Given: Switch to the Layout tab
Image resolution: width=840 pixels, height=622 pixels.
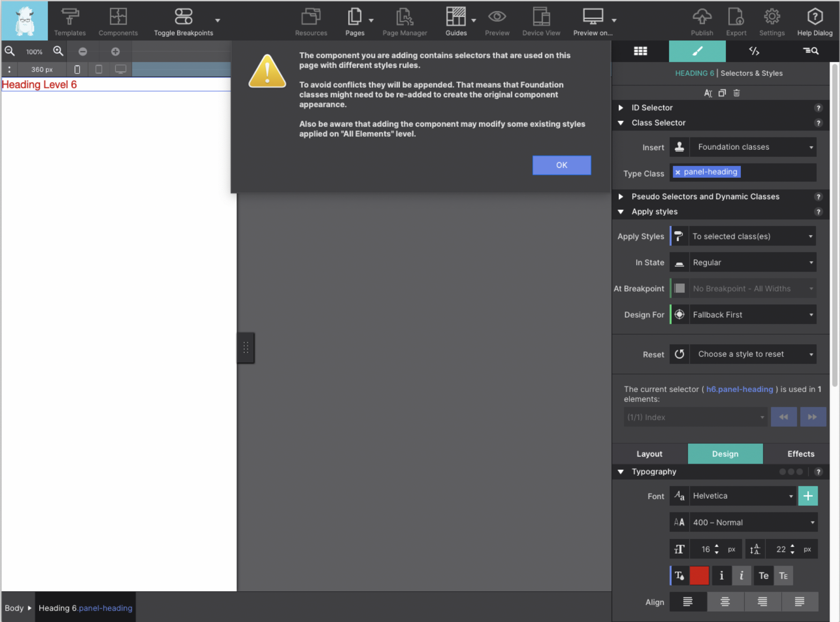Looking at the screenshot, I should 649,454.
